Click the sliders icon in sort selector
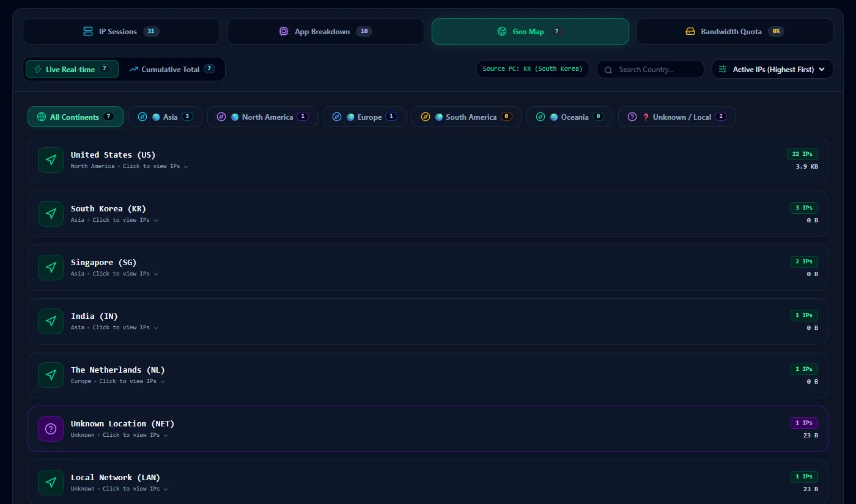The height and width of the screenshot is (504, 856). coord(723,70)
